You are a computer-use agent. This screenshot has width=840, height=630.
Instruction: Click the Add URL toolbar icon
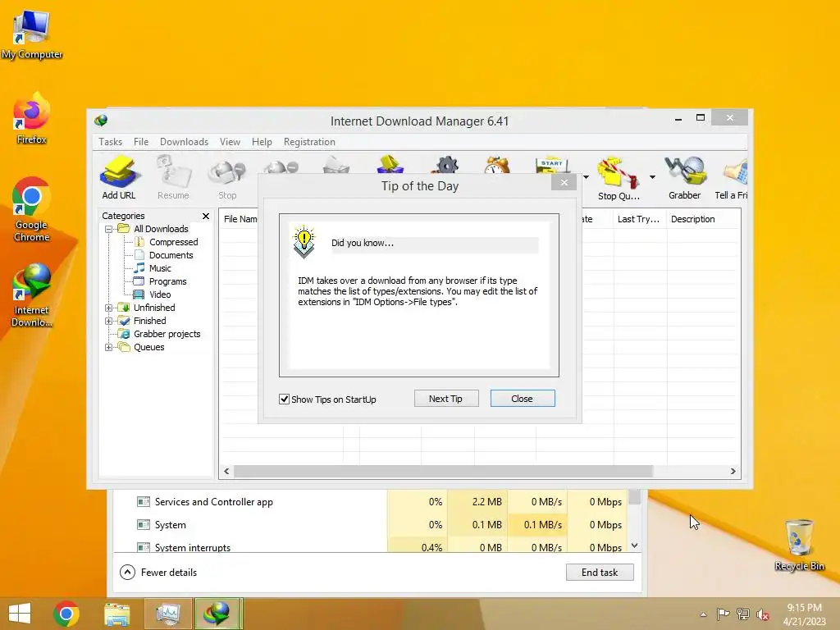(x=119, y=178)
